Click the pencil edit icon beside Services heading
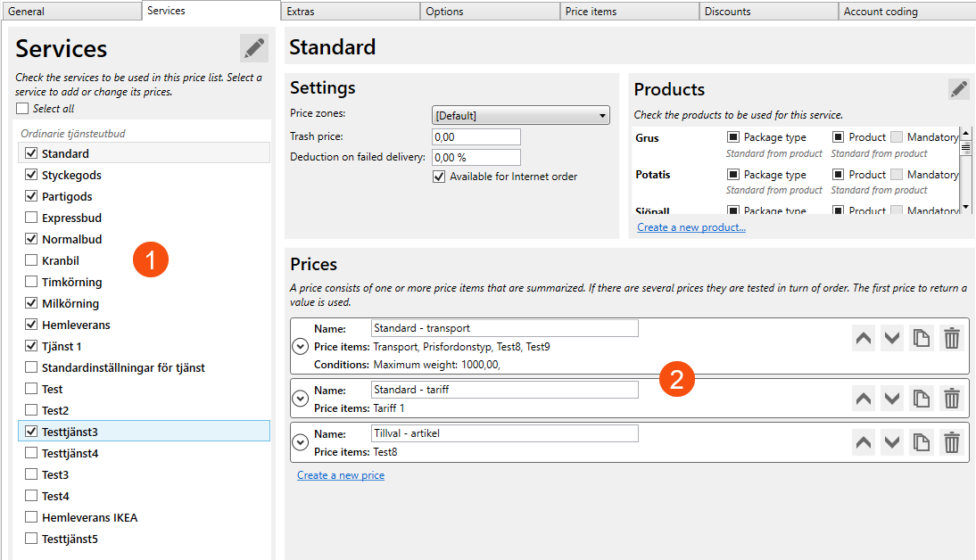 [x=254, y=48]
